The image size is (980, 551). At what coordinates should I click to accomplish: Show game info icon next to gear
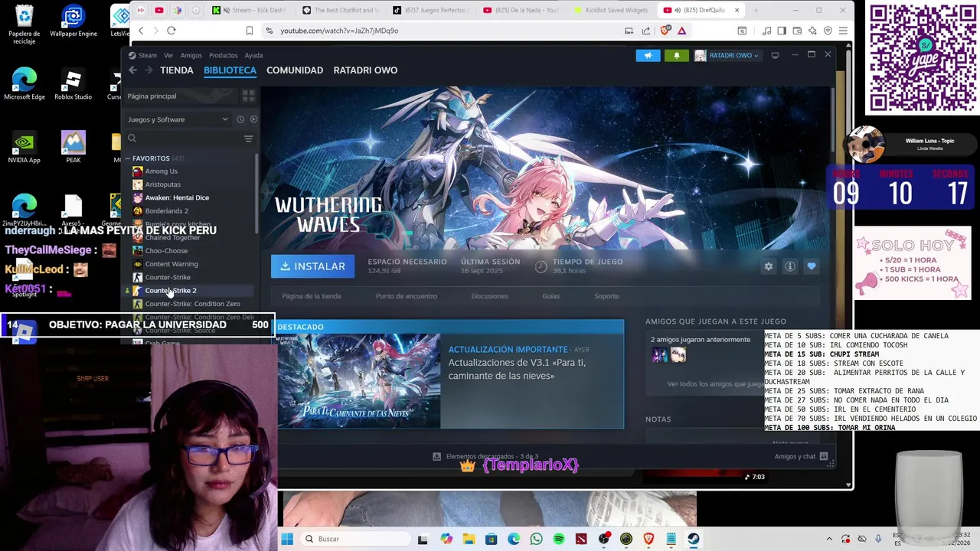pos(789,266)
